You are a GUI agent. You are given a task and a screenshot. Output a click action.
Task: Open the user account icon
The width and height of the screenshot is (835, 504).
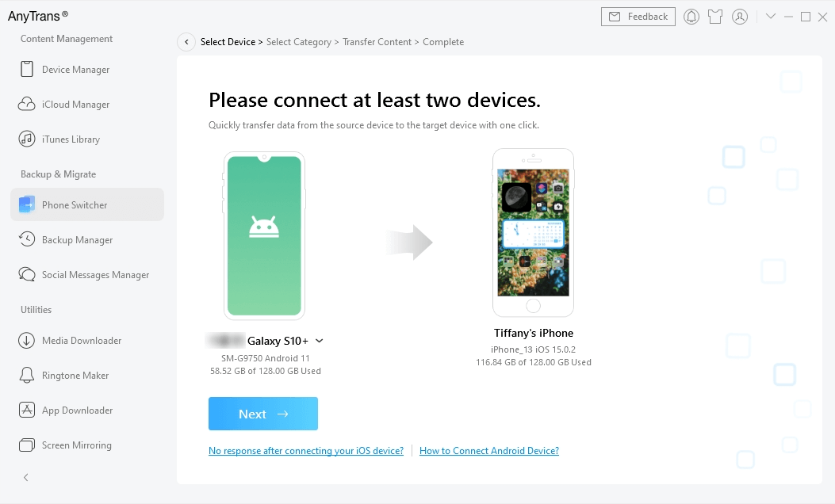[740, 17]
